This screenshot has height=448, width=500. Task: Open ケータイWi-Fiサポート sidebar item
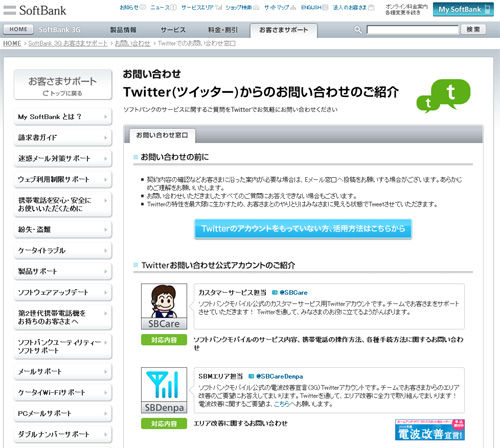click(x=63, y=392)
